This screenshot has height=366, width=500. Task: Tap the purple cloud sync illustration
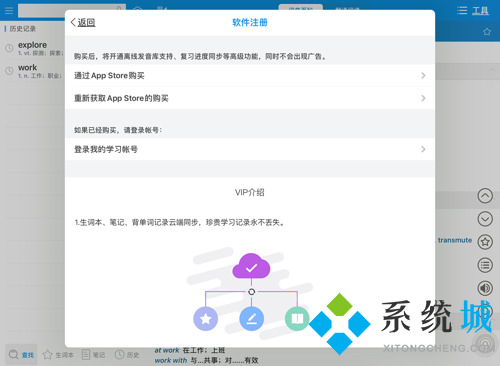tap(251, 266)
